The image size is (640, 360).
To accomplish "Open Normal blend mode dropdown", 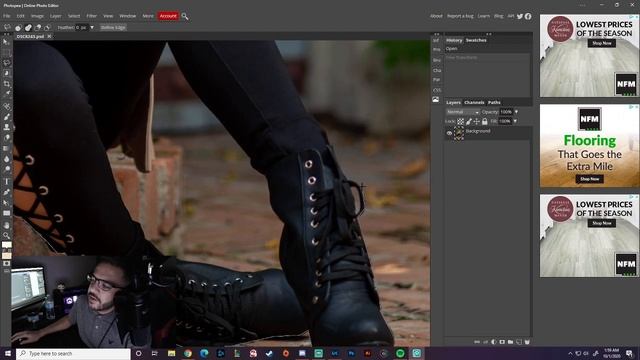I will [x=462, y=112].
